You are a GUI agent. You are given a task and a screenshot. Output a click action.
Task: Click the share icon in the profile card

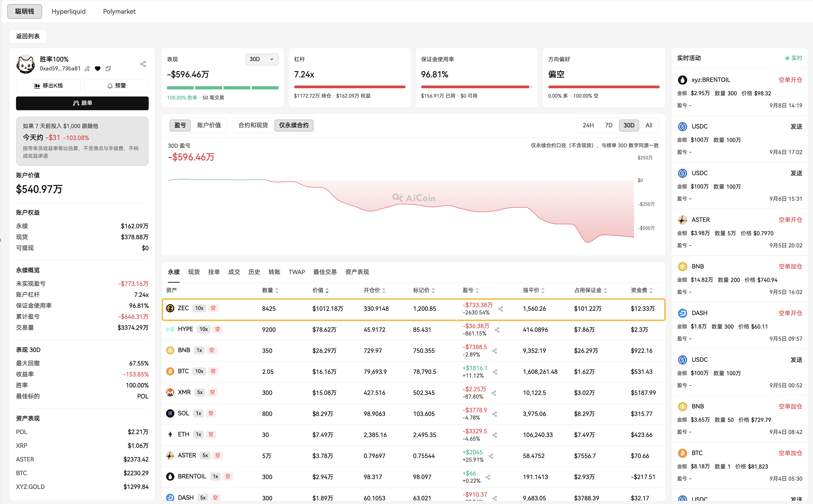click(143, 64)
